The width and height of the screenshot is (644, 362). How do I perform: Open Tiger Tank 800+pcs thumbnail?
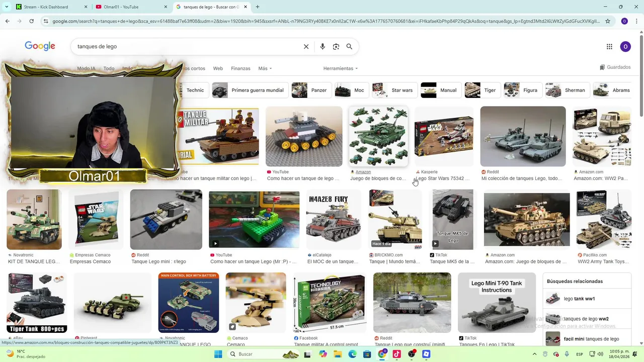[37, 303]
